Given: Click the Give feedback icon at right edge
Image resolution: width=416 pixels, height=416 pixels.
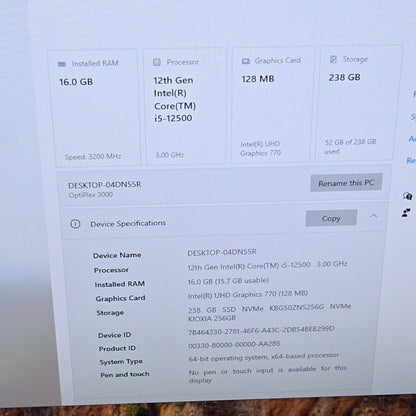Looking at the screenshot, I should point(407,213).
